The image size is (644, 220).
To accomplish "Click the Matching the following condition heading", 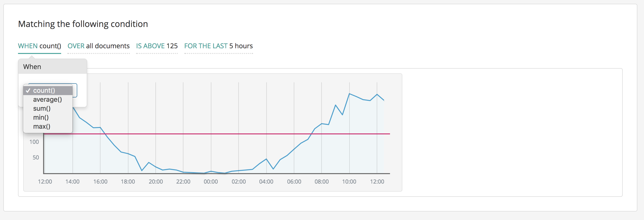I will click(x=83, y=24).
